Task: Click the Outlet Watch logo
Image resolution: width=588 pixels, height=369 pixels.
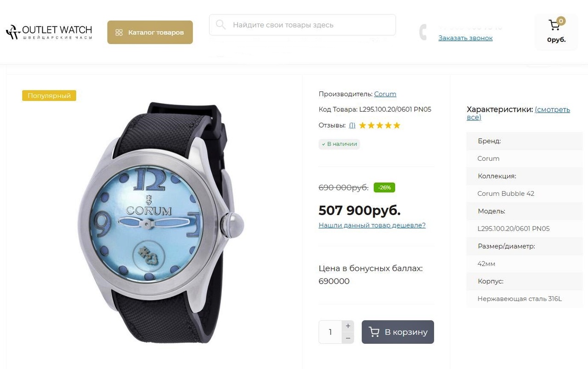Action: (x=49, y=32)
